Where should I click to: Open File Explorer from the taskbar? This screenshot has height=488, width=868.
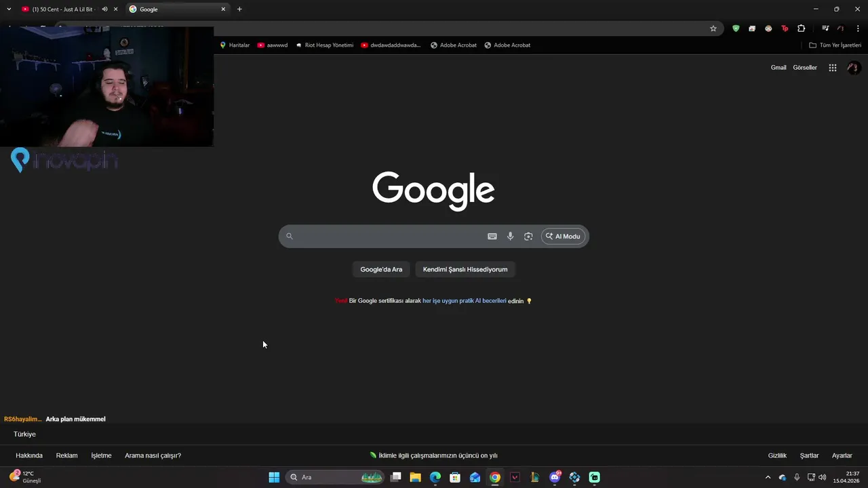click(415, 477)
